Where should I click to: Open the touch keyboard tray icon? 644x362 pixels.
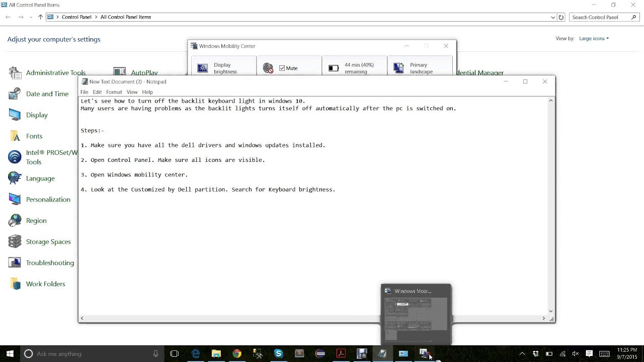click(604, 353)
